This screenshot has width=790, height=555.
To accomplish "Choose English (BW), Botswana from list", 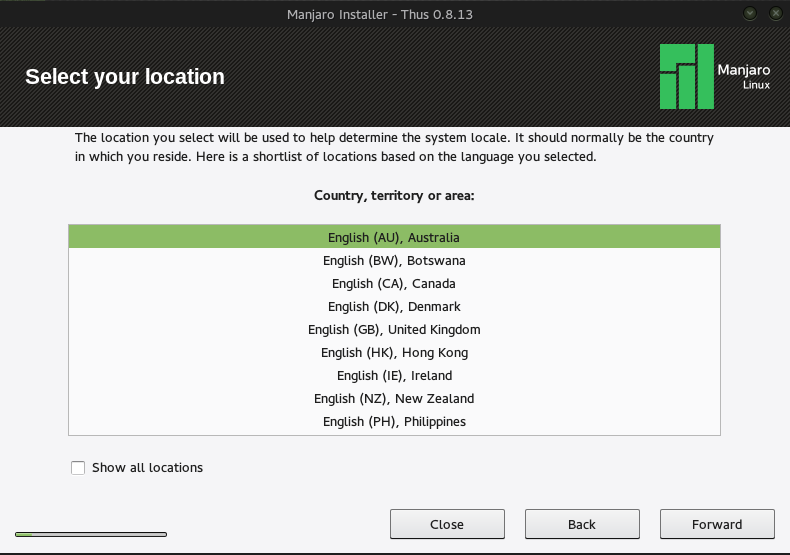I will pos(394,260).
